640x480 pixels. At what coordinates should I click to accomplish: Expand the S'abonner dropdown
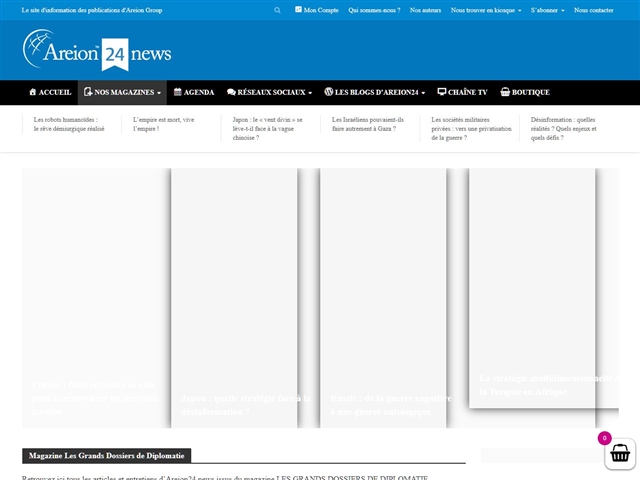[547, 10]
